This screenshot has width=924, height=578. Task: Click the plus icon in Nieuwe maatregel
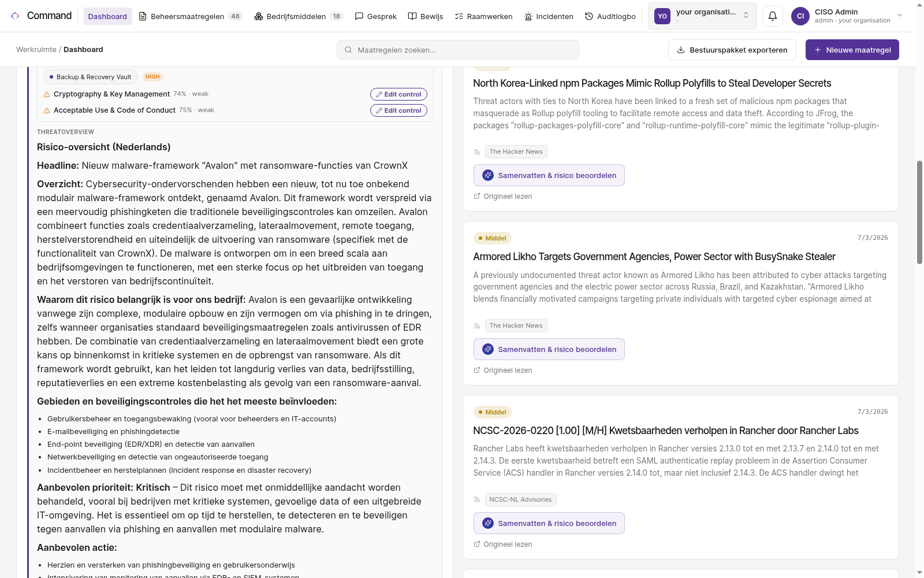click(x=818, y=50)
